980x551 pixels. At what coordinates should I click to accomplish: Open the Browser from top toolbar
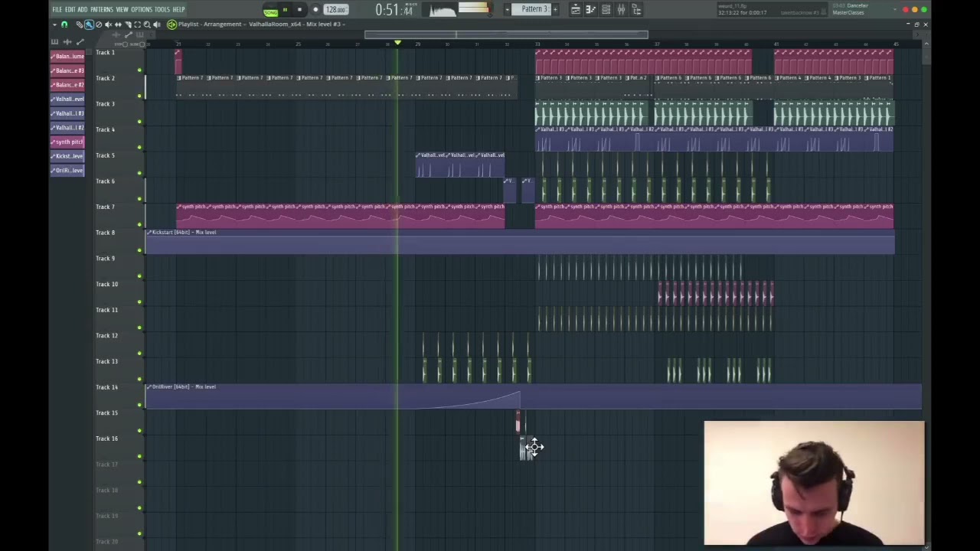click(x=635, y=9)
